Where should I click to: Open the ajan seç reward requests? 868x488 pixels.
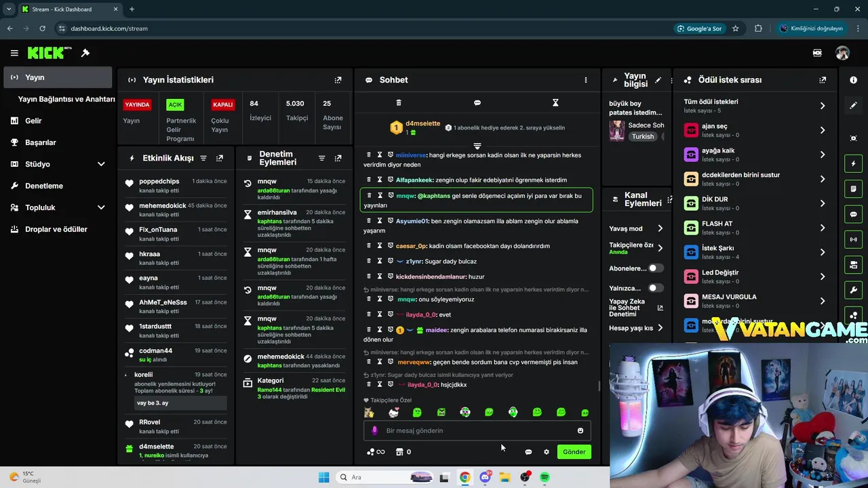pos(755,130)
